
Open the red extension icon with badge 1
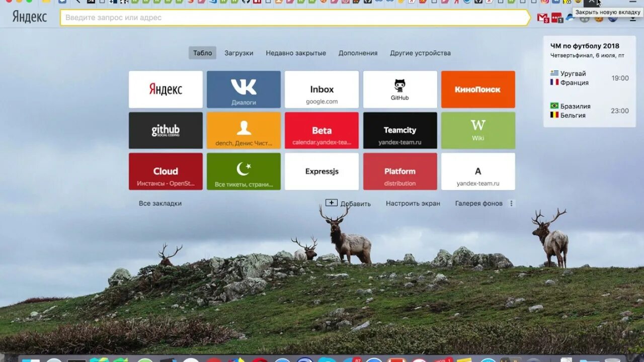coord(557,18)
